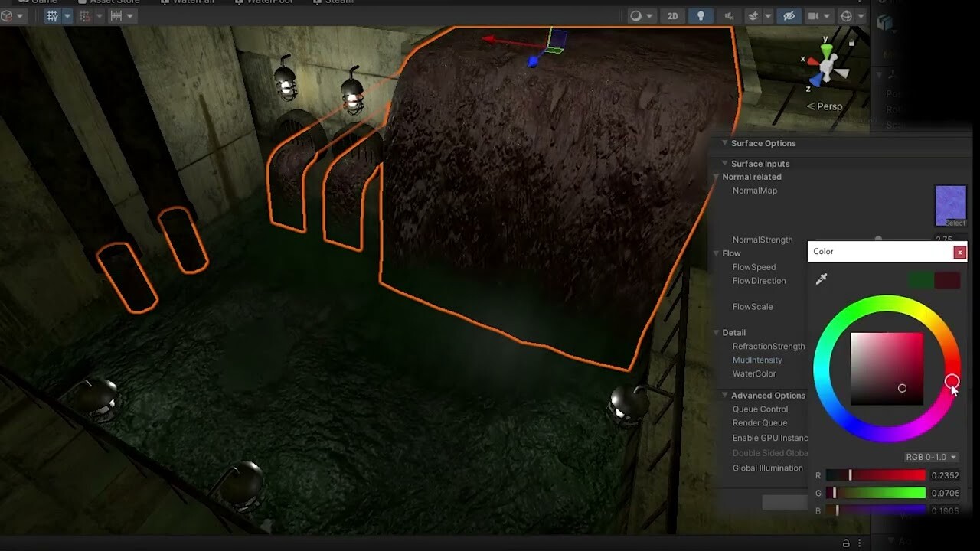Toggle scene lighting with the lightbulb icon
The image size is (980, 551).
pyautogui.click(x=701, y=16)
